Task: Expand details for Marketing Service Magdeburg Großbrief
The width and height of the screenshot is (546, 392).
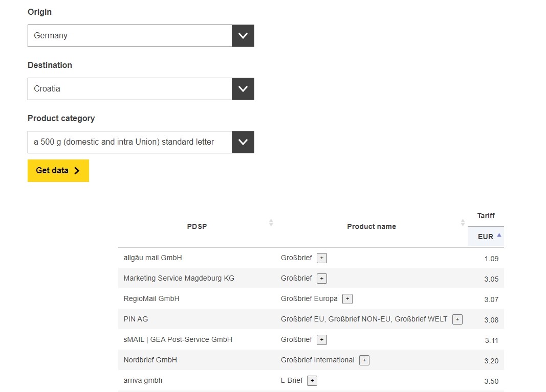Action: tap(322, 279)
